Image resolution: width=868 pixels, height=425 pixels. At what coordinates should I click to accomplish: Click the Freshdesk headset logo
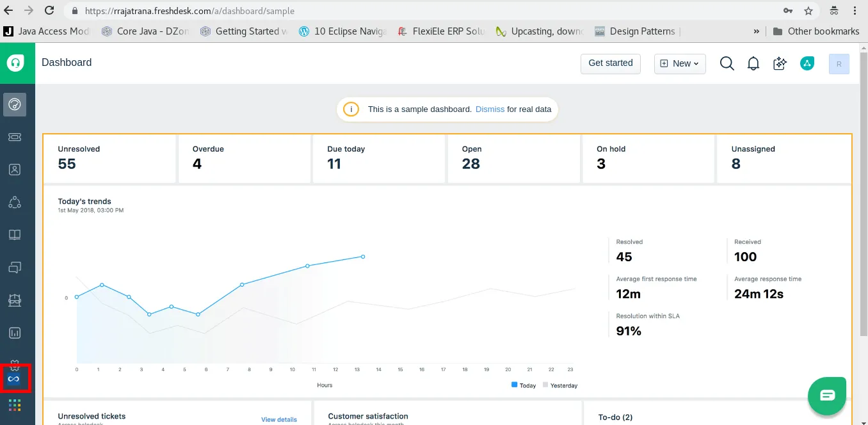(15, 63)
